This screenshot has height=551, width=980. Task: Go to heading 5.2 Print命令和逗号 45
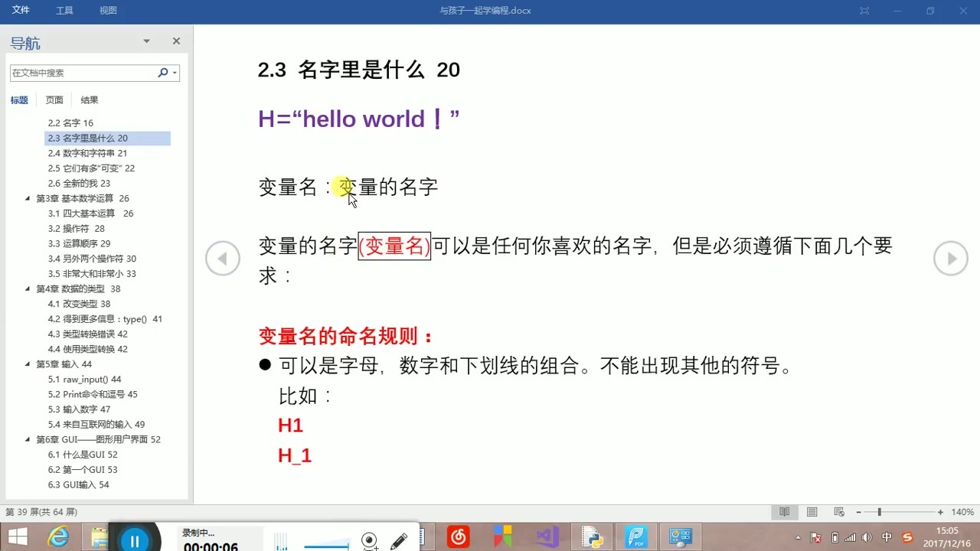(x=93, y=395)
